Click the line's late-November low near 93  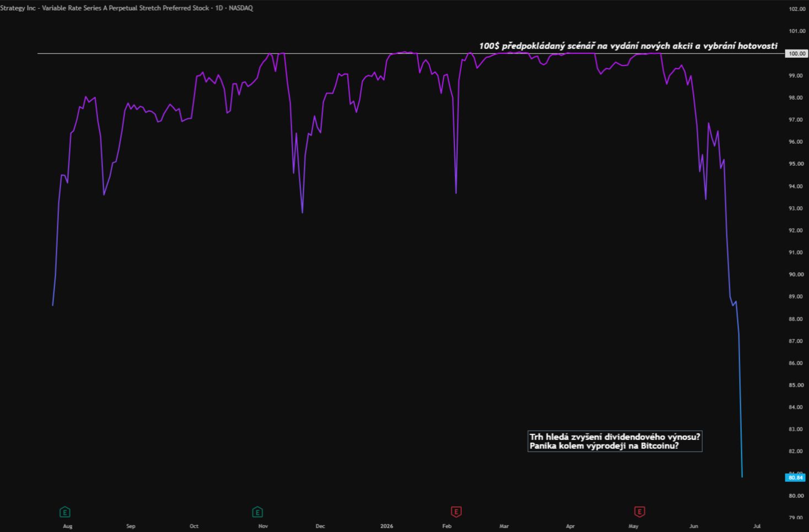(303, 213)
